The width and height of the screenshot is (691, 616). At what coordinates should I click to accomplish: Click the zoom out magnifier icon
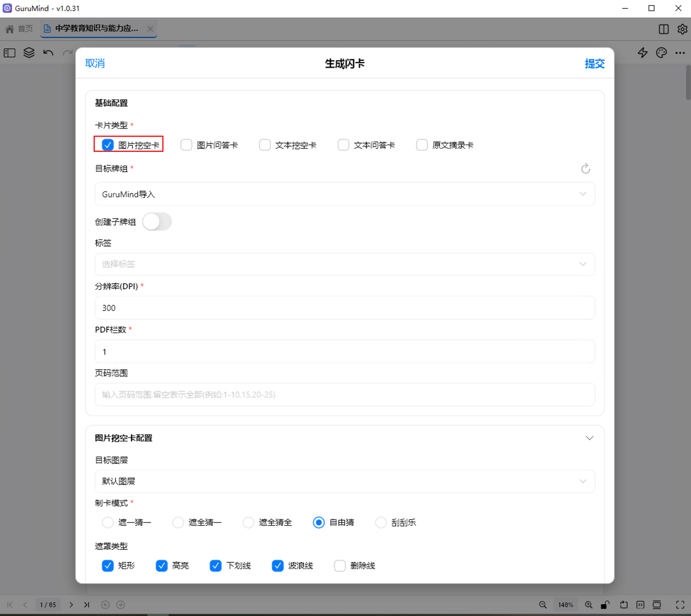coord(543,605)
